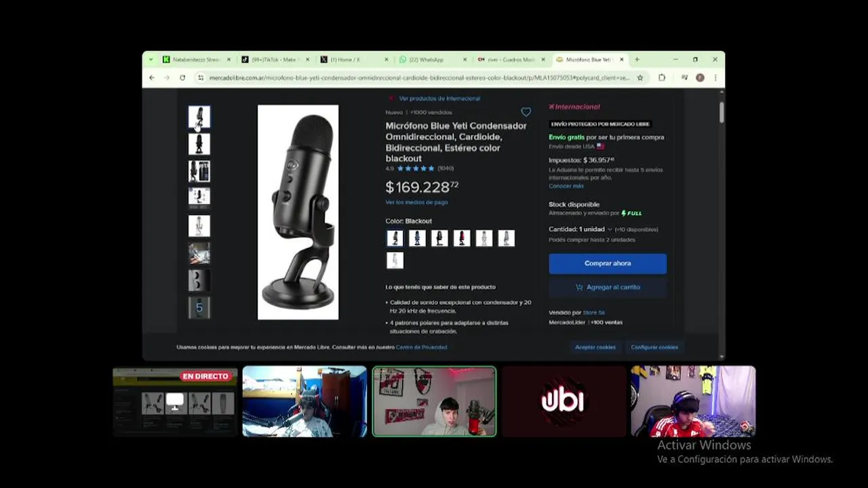Open a new browser tab with the plus icon

click(637, 60)
